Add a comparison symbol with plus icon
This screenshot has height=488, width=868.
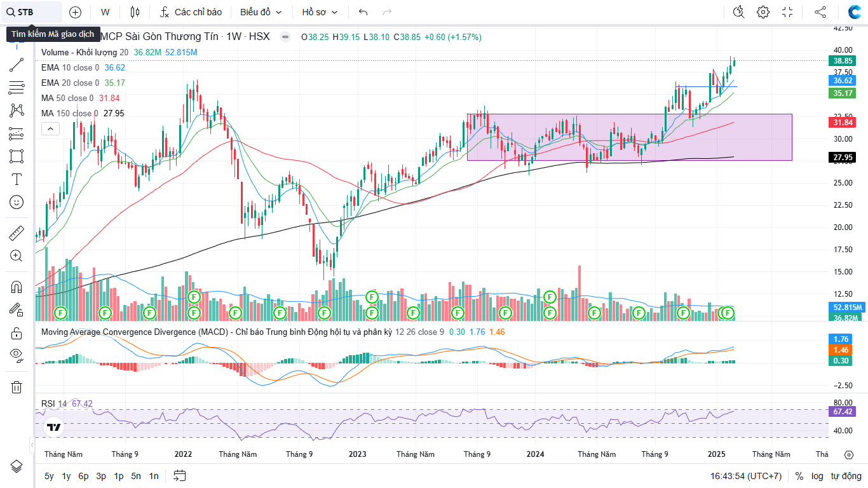75,12
